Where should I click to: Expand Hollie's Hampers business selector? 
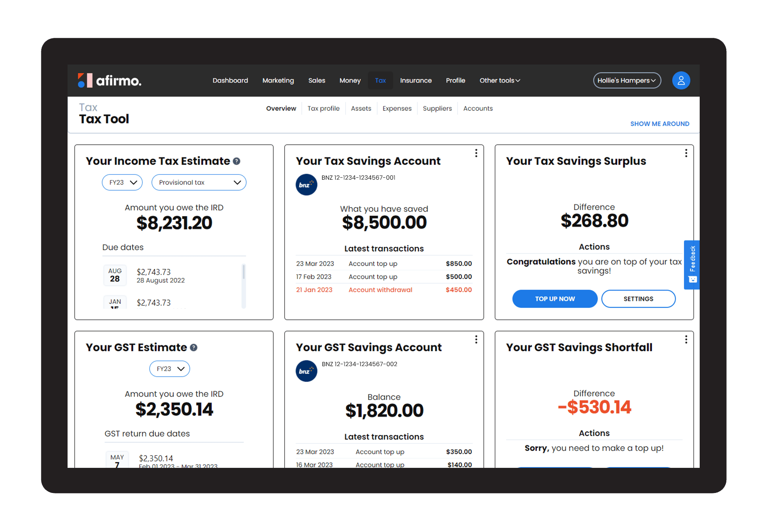(626, 80)
